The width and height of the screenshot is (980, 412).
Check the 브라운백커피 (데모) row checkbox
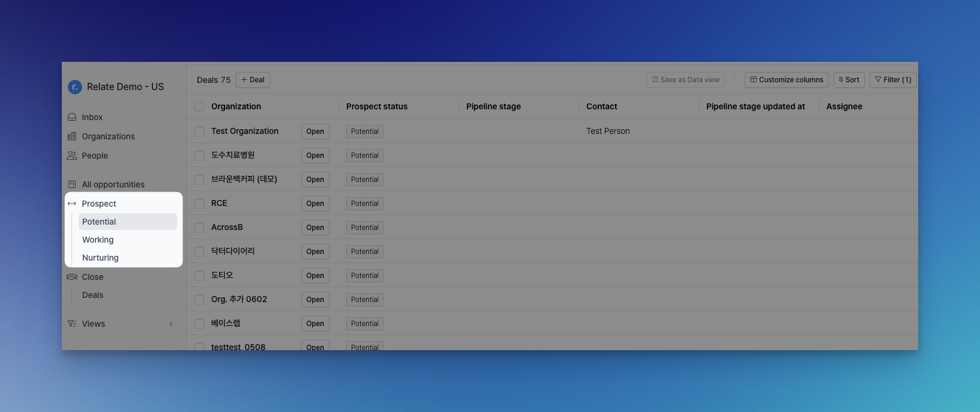click(199, 179)
